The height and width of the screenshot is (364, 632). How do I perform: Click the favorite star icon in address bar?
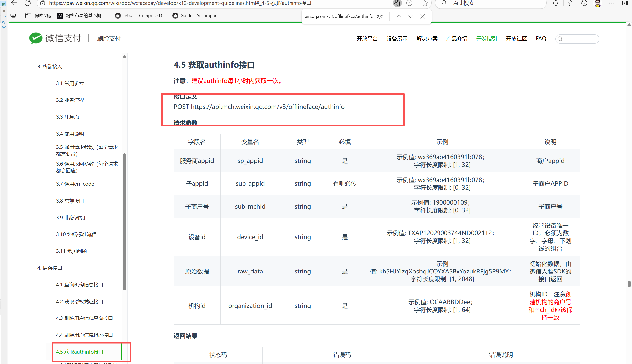click(x=424, y=3)
